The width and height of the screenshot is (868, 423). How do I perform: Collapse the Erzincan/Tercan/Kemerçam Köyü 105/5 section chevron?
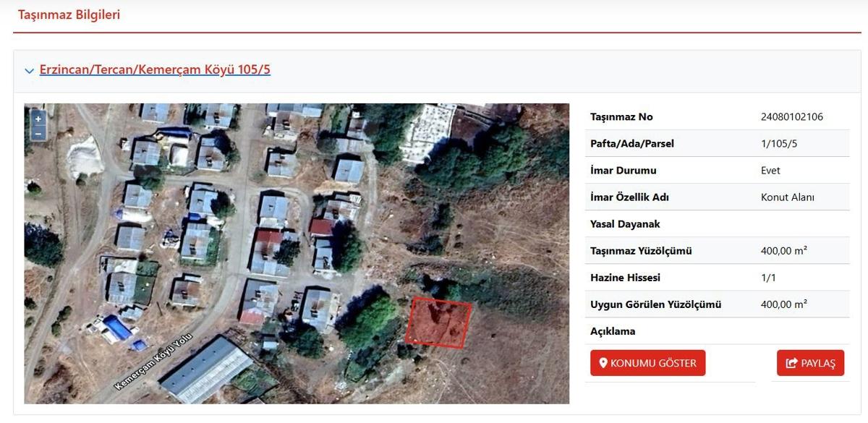(x=29, y=71)
